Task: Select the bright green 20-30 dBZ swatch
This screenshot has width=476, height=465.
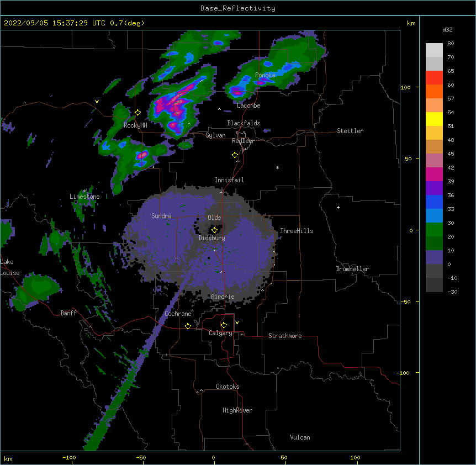Action: [x=434, y=230]
